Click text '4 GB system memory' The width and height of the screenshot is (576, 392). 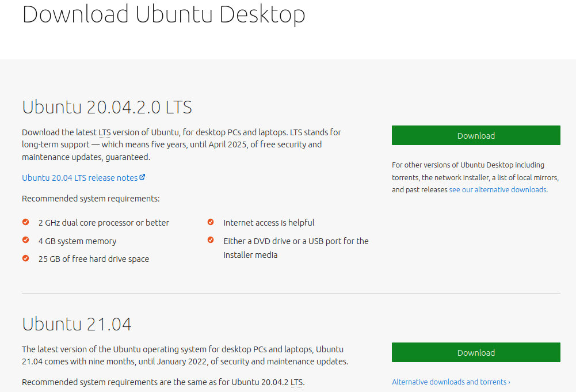click(77, 241)
